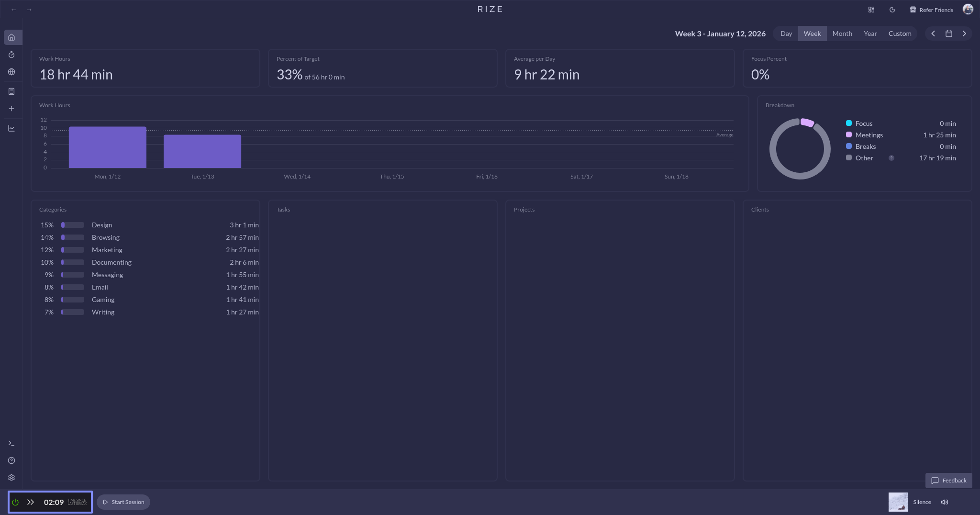Switch to the Day view tab

pos(786,34)
